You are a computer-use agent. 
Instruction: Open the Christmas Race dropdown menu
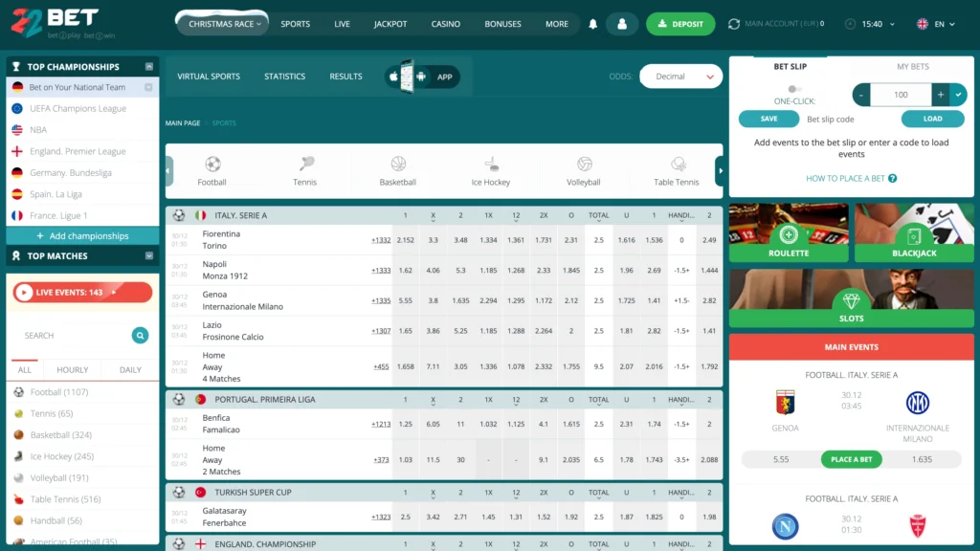coord(223,24)
